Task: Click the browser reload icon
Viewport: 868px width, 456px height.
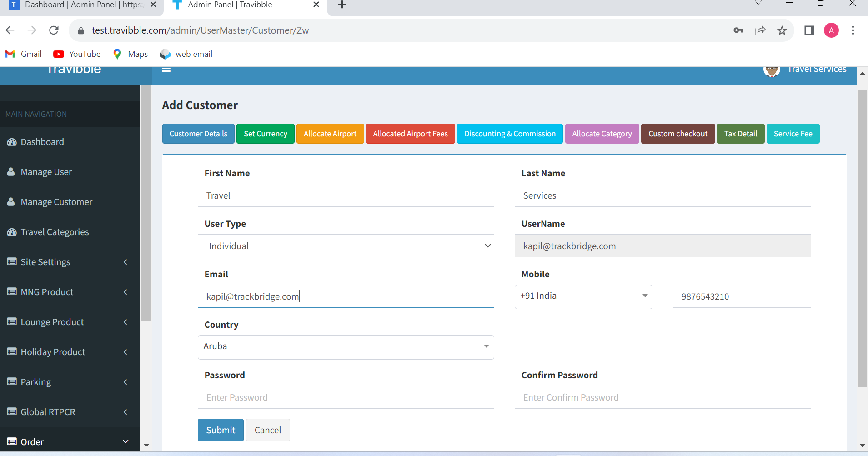Action: (x=54, y=30)
